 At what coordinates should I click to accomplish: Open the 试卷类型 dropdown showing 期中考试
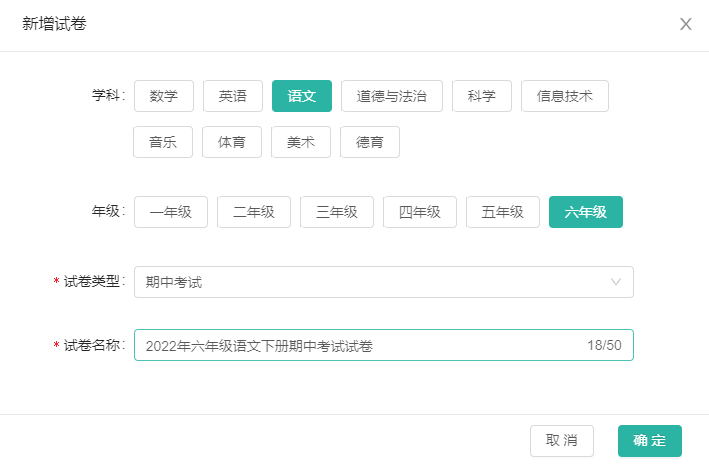click(384, 282)
